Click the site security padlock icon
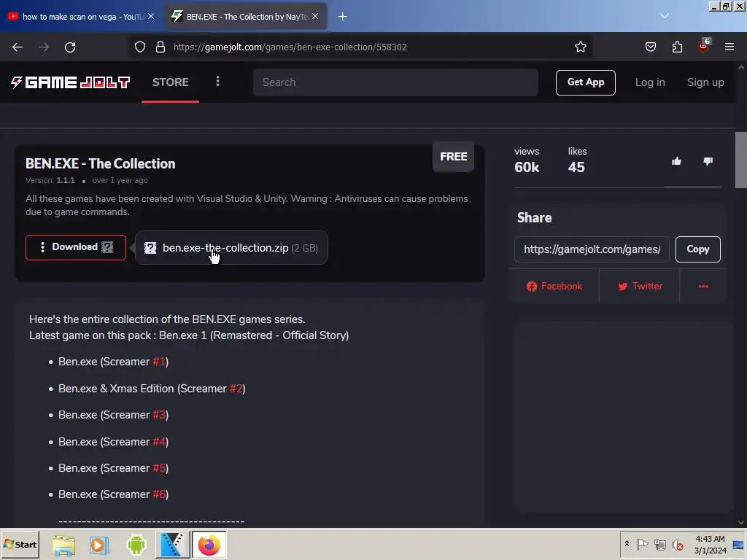Viewport: 747px width, 560px height. point(160,47)
